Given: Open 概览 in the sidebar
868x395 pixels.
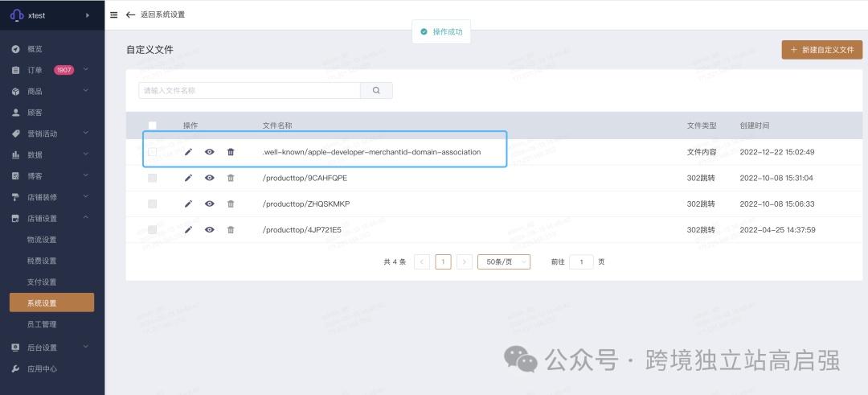Looking at the screenshot, I should coord(35,49).
